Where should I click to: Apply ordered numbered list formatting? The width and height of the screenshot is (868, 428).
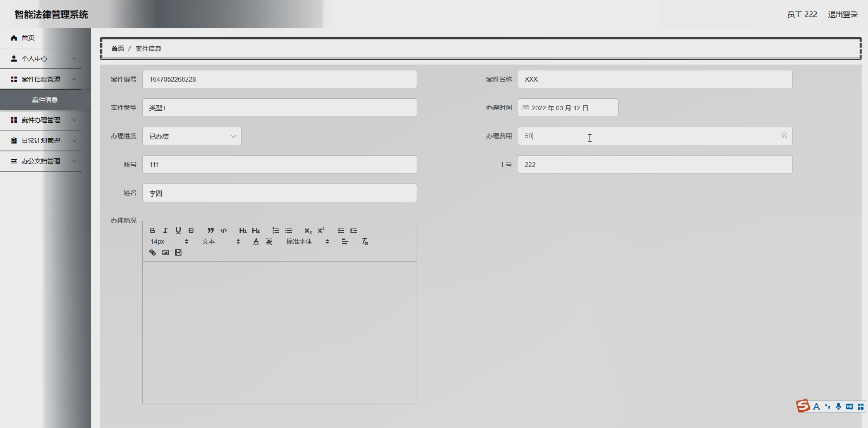(x=276, y=230)
